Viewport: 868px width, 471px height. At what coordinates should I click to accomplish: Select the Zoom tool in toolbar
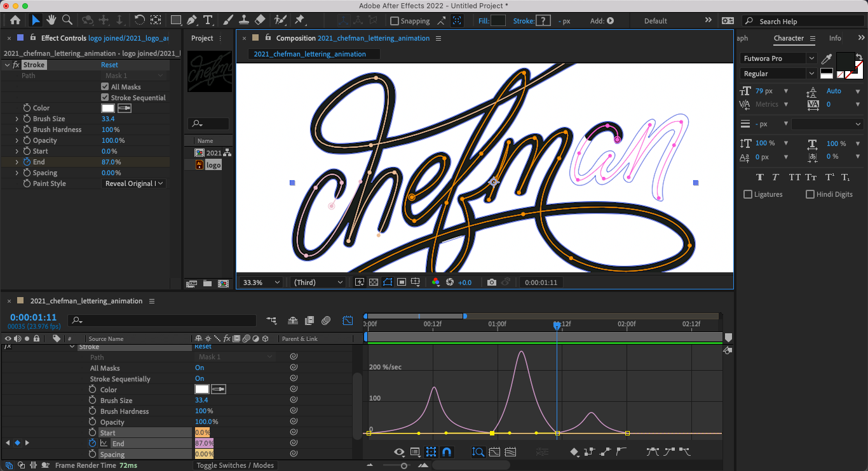67,20
